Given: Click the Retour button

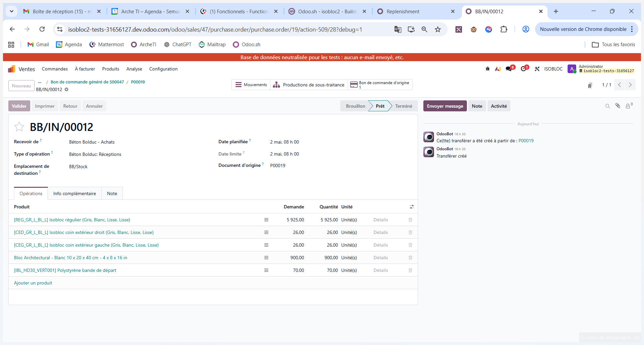Looking at the screenshot, I should click(70, 106).
